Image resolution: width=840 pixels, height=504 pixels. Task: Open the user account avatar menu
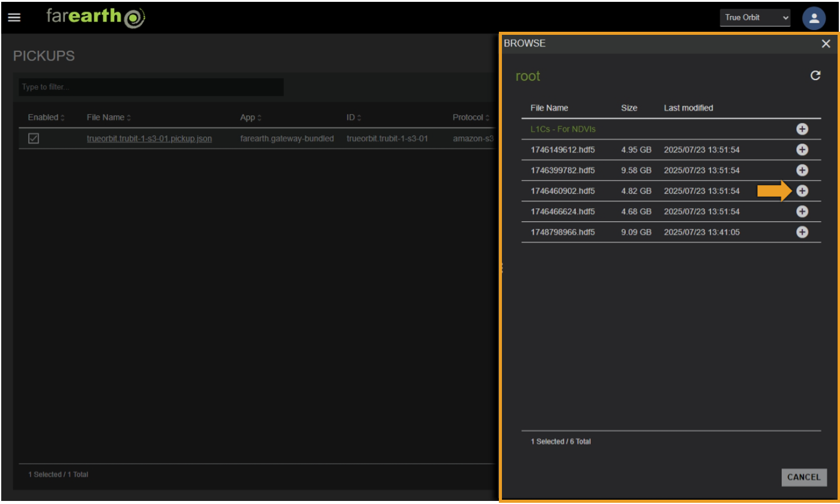pos(814,18)
